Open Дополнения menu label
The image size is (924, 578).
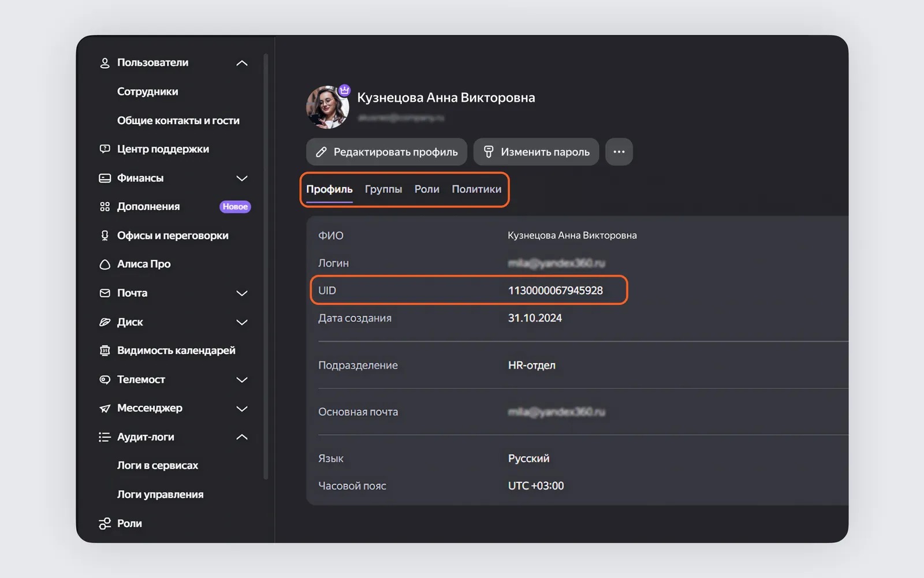(x=148, y=207)
